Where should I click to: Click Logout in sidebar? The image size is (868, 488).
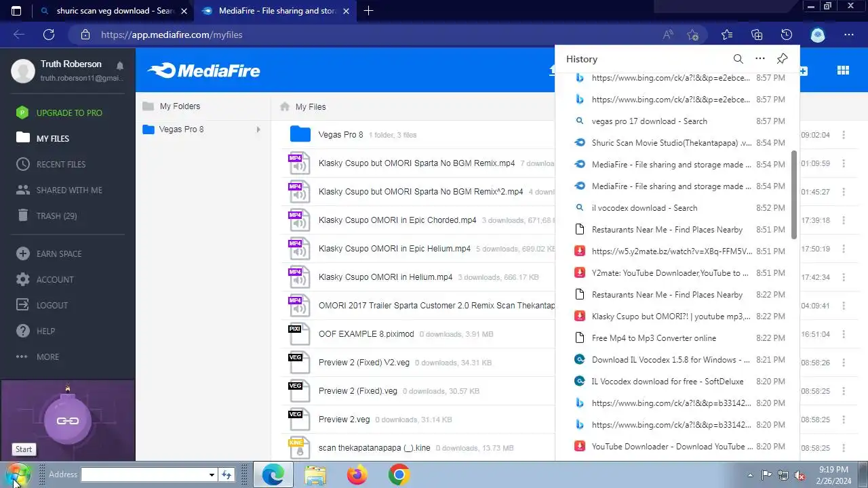52,305
